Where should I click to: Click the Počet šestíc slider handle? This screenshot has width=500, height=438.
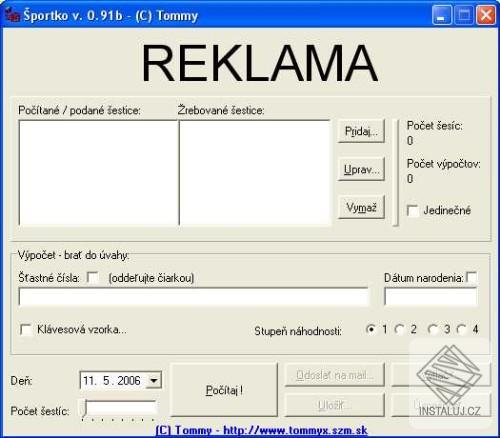click(85, 408)
